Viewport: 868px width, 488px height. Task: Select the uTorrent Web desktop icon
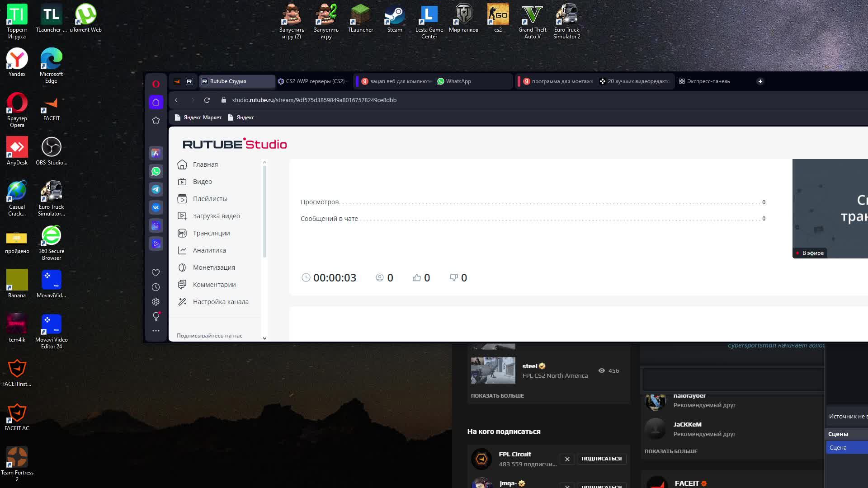click(x=86, y=19)
